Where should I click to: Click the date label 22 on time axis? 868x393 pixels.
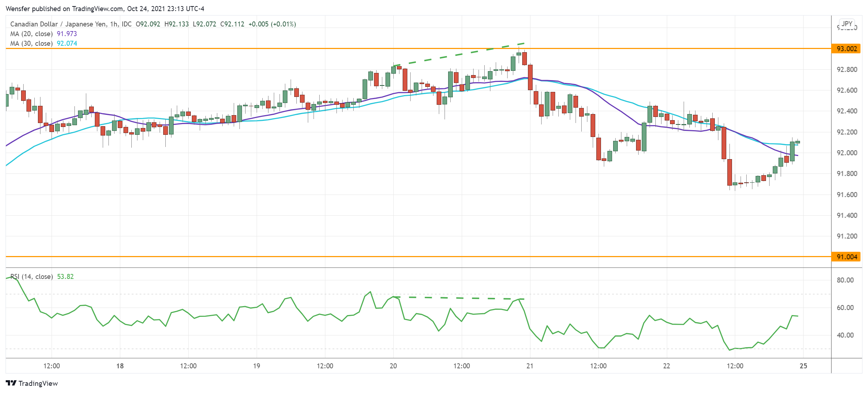(x=666, y=366)
